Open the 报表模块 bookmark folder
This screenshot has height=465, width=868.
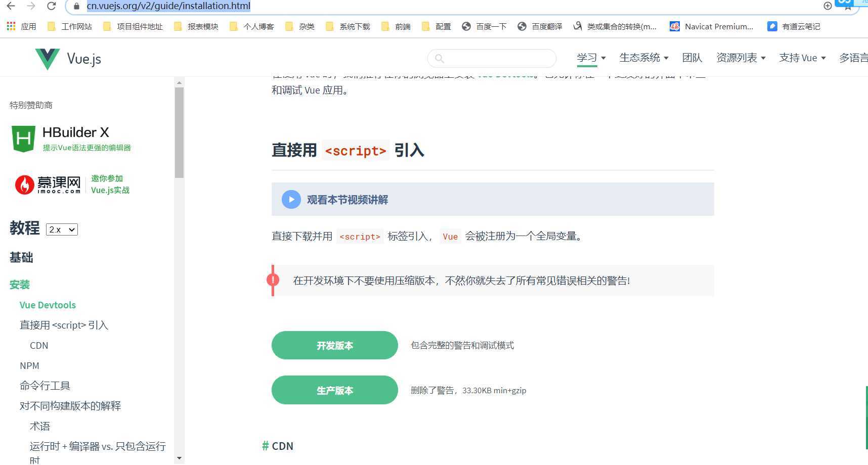[196, 26]
